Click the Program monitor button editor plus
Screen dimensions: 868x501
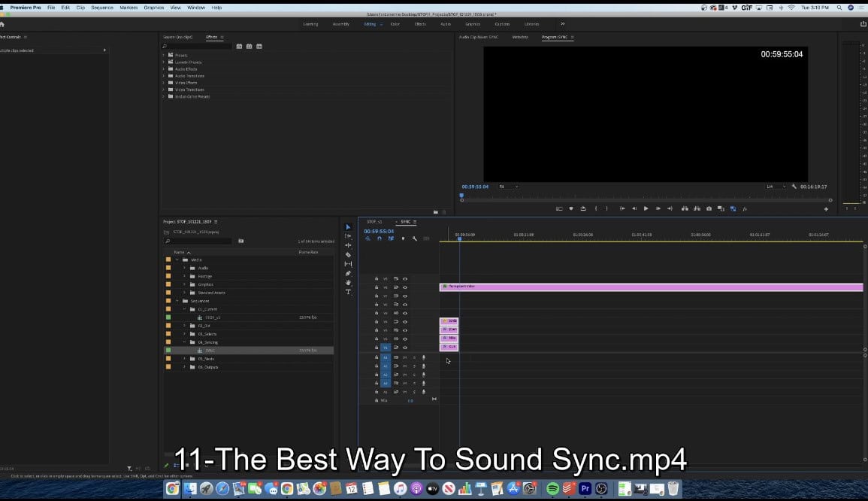point(826,209)
